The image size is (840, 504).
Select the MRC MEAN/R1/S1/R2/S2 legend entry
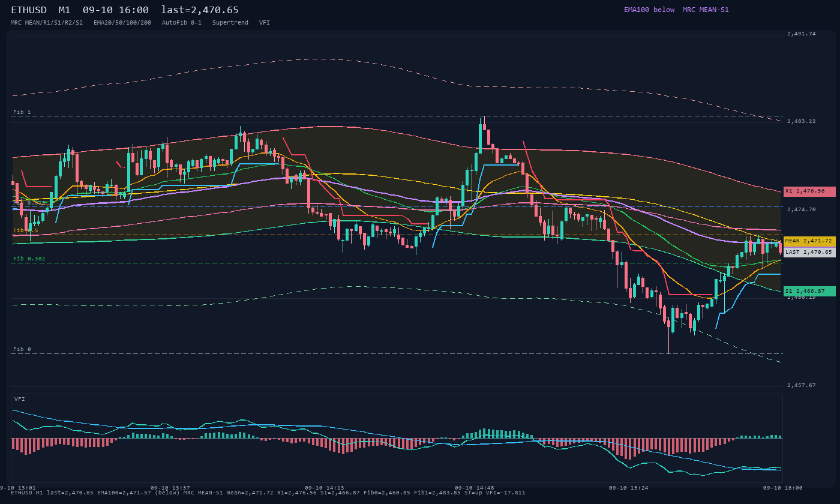click(x=47, y=22)
